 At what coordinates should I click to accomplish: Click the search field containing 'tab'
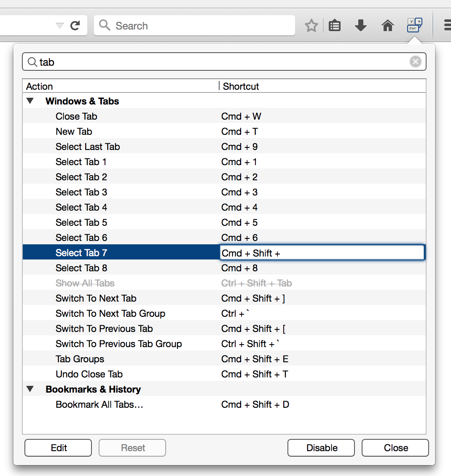coord(169,62)
